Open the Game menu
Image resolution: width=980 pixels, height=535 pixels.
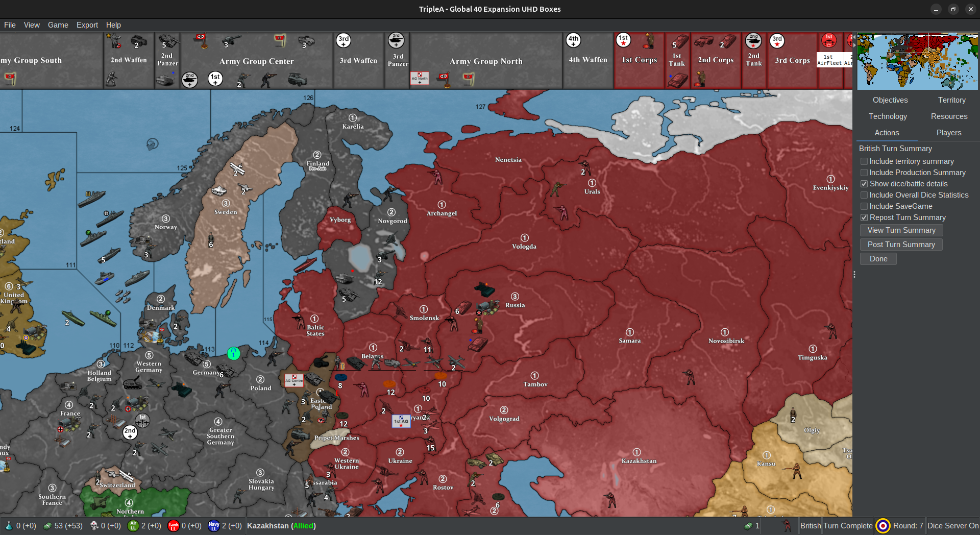point(58,25)
